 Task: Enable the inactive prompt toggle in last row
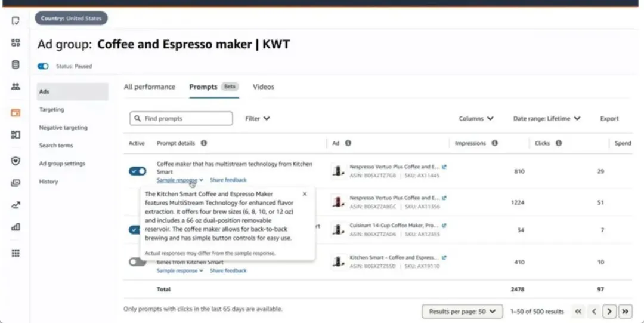point(138,262)
